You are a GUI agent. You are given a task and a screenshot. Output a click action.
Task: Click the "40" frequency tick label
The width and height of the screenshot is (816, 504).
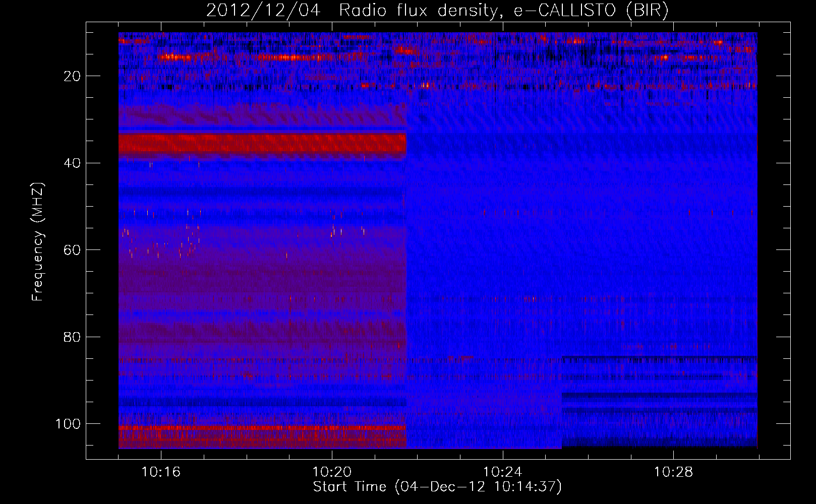click(x=73, y=163)
